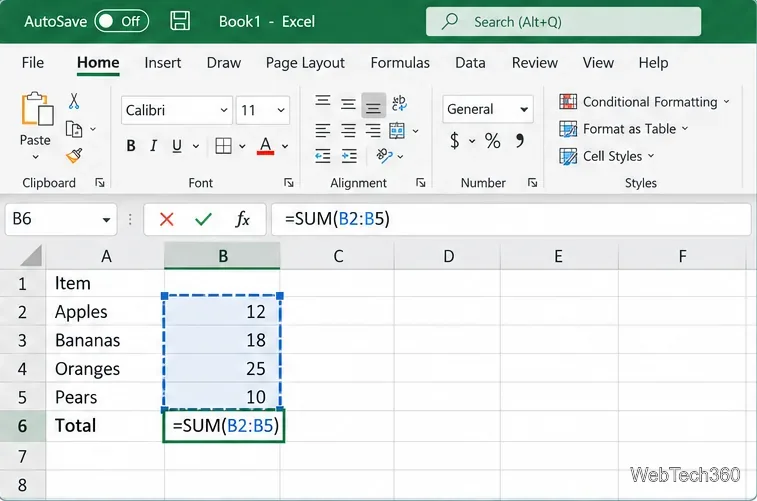The width and height of the screenshot is (757, 501).
Task: Select the Format Painter brush
Action: [x=74, y=155]
